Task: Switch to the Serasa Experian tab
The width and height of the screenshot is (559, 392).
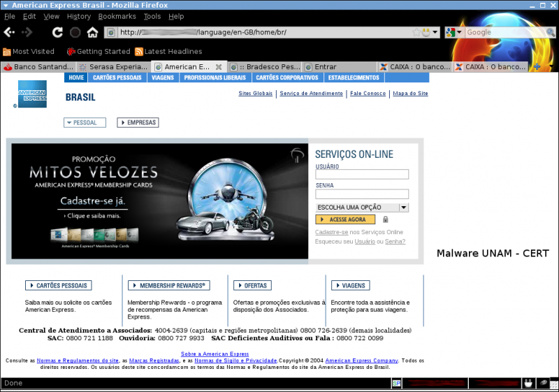Action: [113, 66]
